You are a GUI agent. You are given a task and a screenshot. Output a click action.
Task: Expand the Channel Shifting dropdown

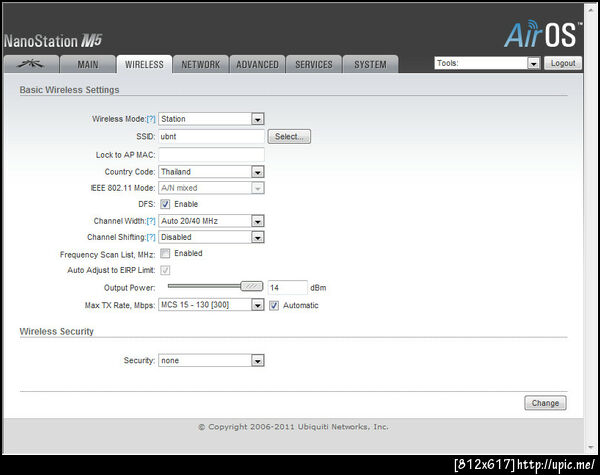tap(211, 237)
